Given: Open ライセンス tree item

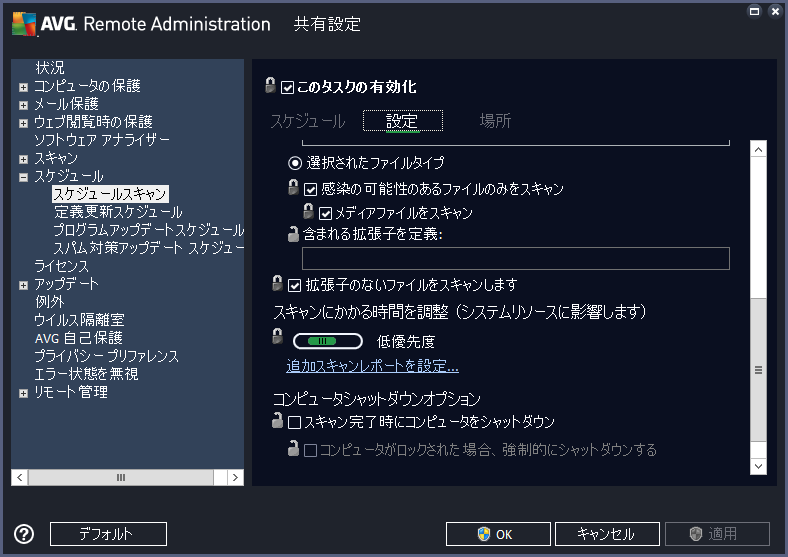Looking at the screenshot, I should [61, 266].
